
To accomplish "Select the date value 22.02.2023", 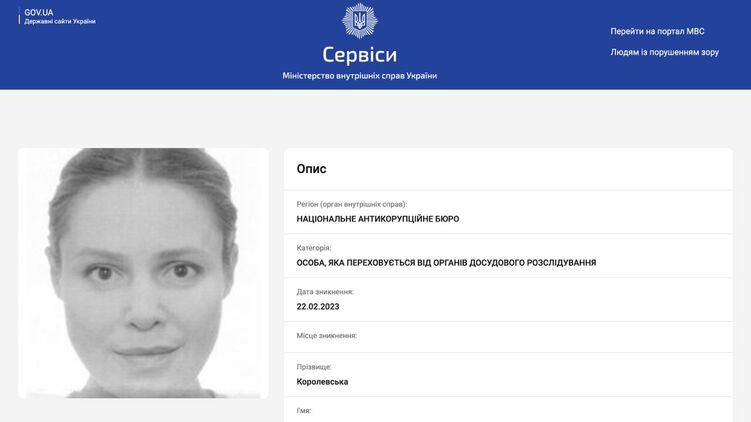I will pyautogui.click(x=318, y=307).
